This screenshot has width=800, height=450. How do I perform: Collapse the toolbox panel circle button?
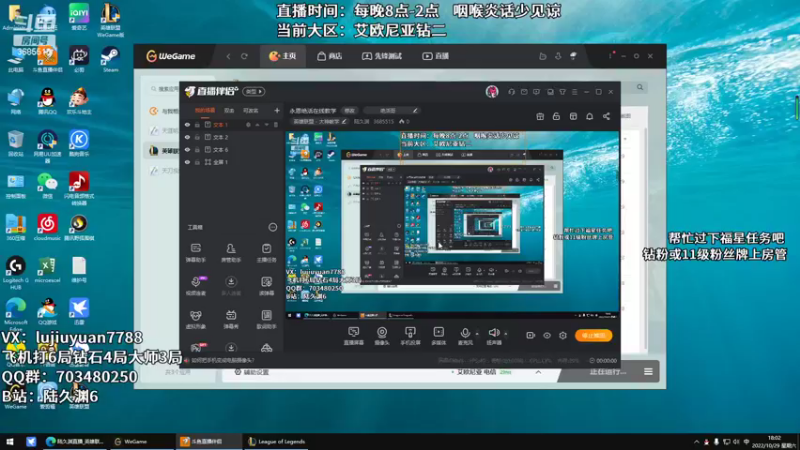(x=273, y=228)
